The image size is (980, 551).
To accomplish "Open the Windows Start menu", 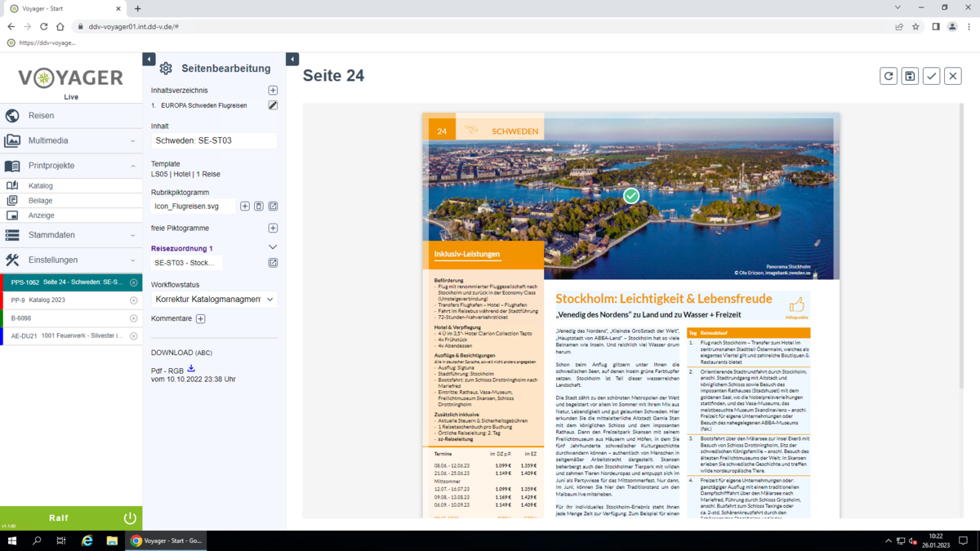I will (x=12, y=540).
